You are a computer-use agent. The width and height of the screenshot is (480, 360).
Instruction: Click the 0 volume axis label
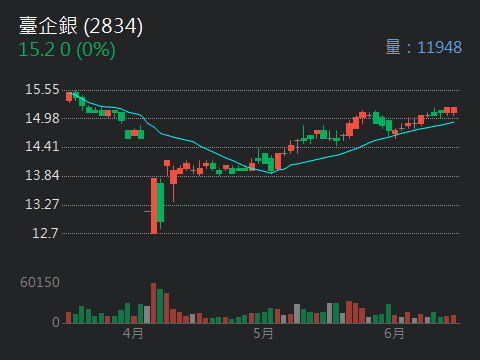click(56, 322)
